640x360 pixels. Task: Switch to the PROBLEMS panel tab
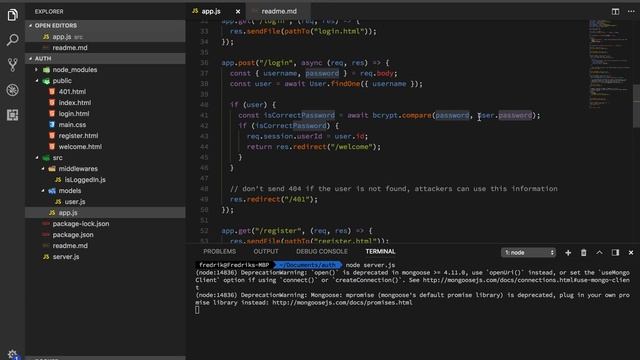tap(220, 251)
